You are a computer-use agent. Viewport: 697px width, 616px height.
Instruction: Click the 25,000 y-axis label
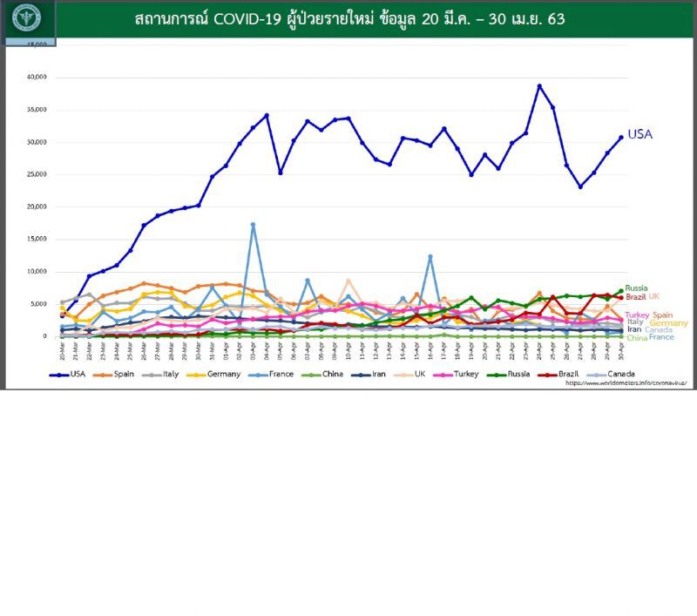37,174
